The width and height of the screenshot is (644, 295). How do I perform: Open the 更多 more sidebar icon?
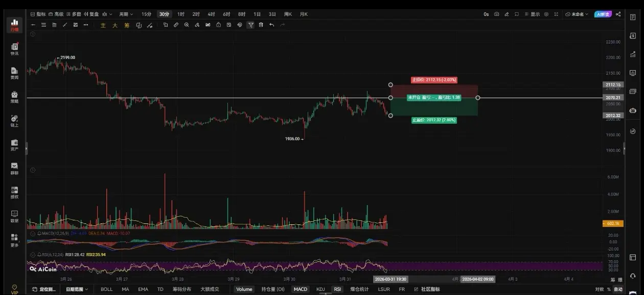14,240
